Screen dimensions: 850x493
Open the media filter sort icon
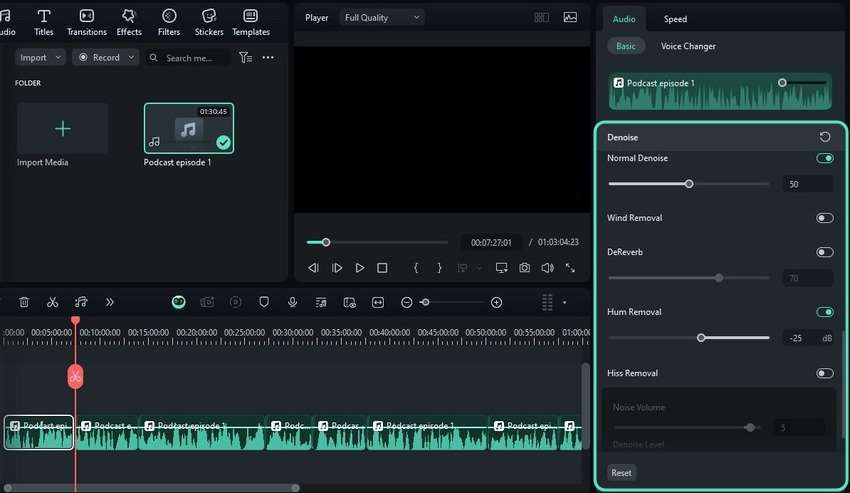pos(246,57)
